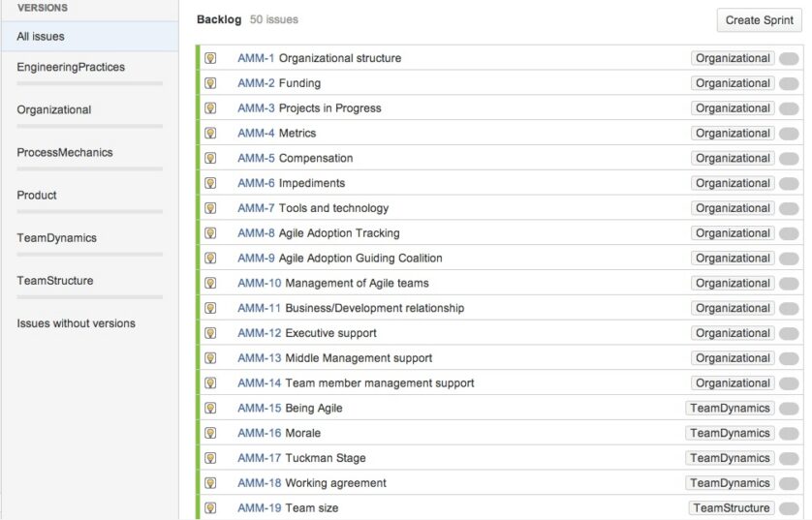Click the issue icon on AMM-10 row
This screenshot has width=812, height=520.
click(x=210, y=283)
